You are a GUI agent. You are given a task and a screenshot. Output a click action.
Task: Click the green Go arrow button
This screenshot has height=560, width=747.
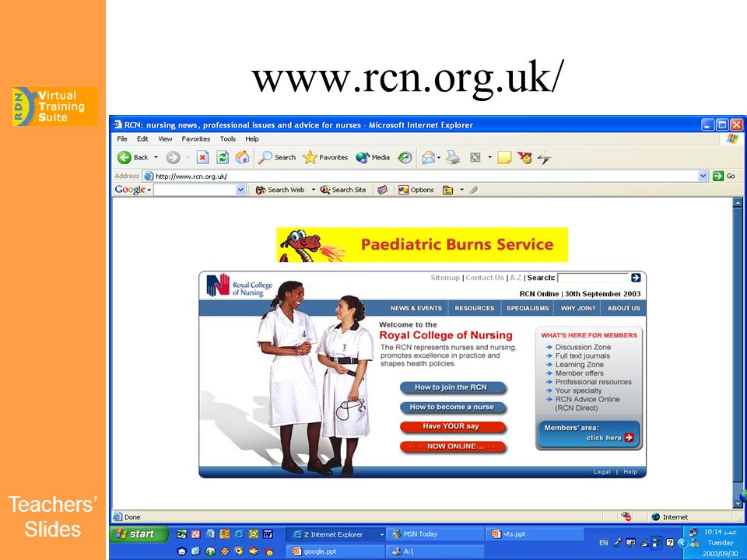(718, 177)
